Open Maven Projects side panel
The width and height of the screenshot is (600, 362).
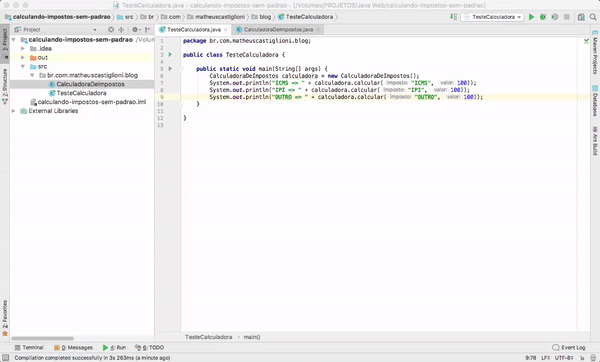click(595, 52)
